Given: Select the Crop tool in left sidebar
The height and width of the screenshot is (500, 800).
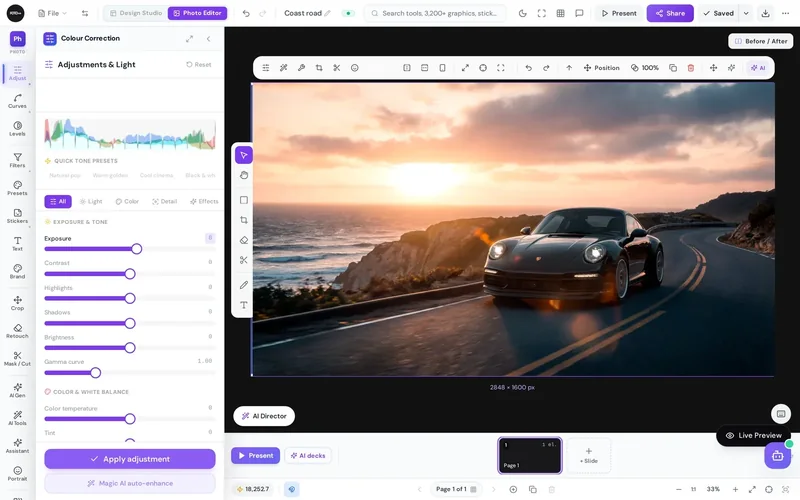Looking at the screenshot, I should click(17, 303).
